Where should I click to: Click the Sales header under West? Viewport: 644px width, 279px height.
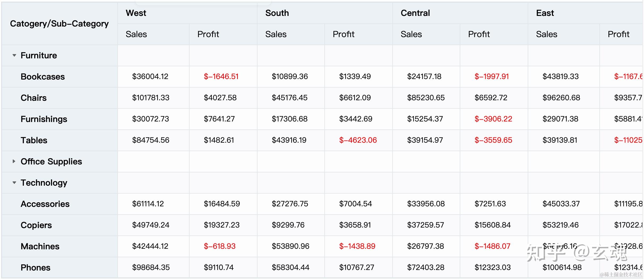pyautogui.click(x=136, y=34)
